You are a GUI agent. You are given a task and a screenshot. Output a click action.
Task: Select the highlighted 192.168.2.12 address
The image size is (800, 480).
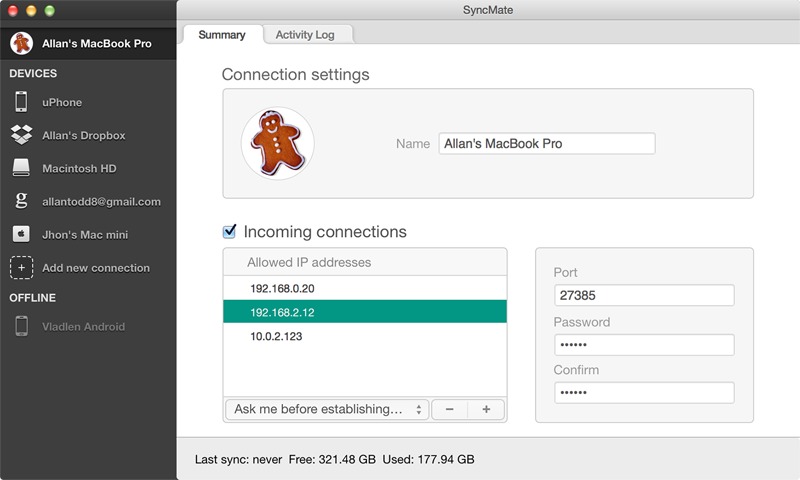point(365,312)
